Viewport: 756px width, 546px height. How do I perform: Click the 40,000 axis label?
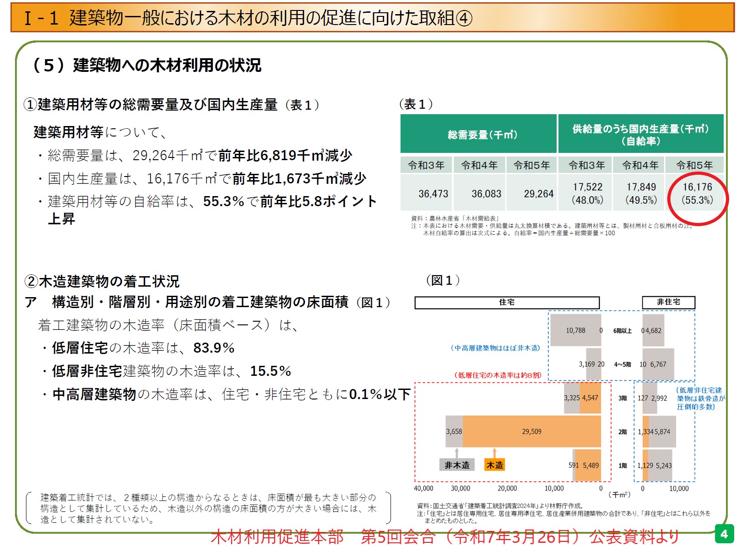click(x=423, y=488)
